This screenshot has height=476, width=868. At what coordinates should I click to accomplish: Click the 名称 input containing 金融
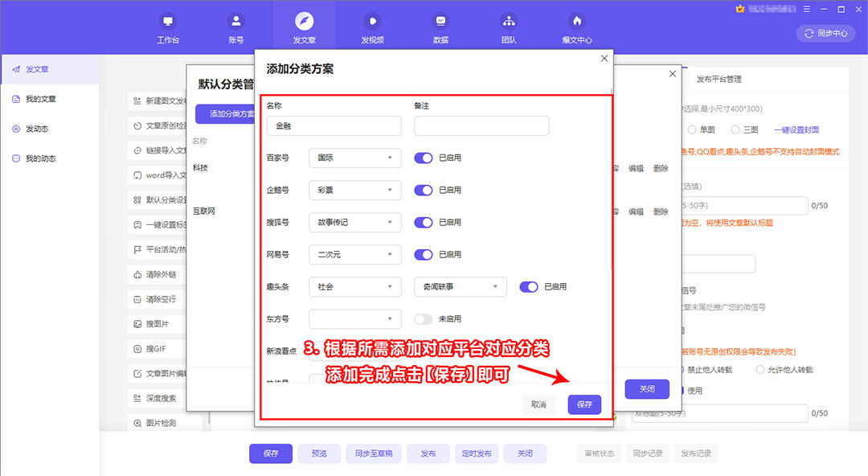[x=334, y=125]
